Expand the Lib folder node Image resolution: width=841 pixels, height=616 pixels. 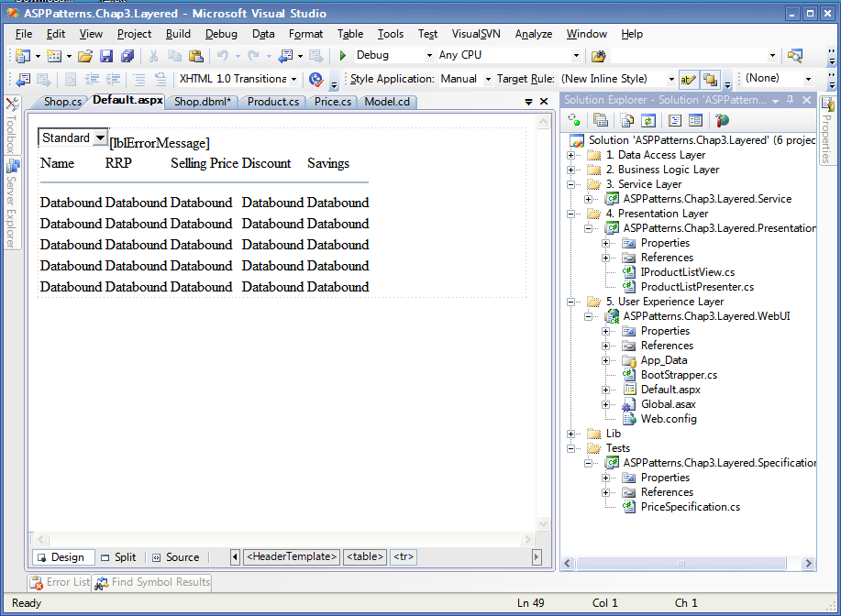coord(570,434)
